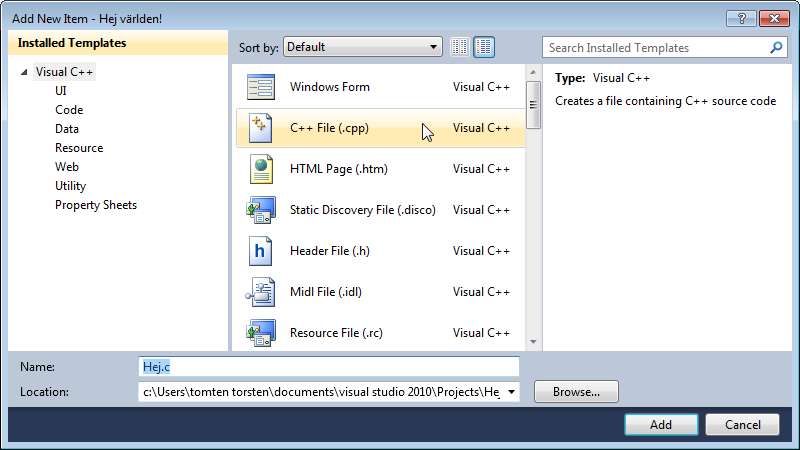Select the Resource category
Image resolution: width=800 pixels, height=450 pixels.
click(x=79, y=148)
